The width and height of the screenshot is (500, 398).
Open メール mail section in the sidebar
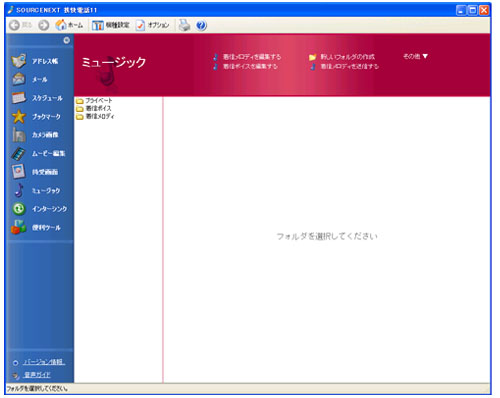click(x=29, y=79)
